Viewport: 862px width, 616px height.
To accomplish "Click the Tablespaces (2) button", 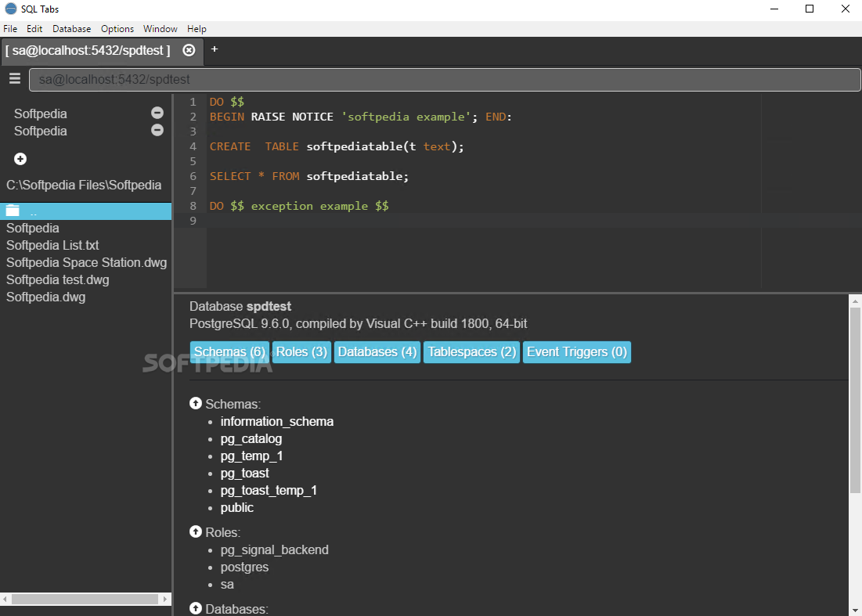I will coord(471,352).
